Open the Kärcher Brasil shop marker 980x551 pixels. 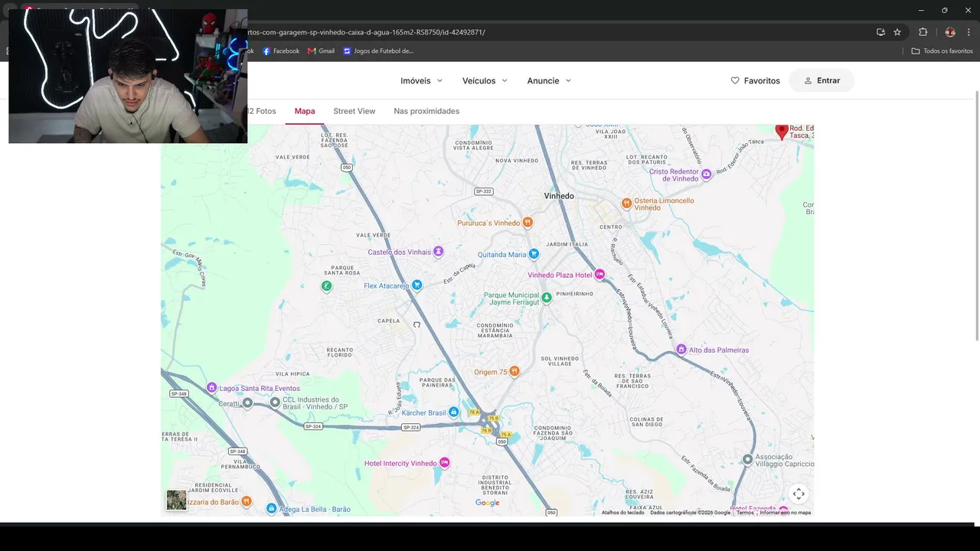(454, 412)
